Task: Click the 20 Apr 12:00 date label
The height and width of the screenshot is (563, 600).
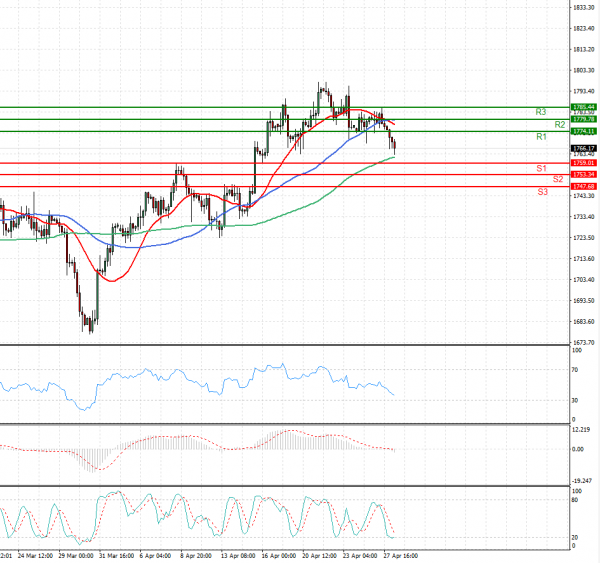Action: (319, 556)
